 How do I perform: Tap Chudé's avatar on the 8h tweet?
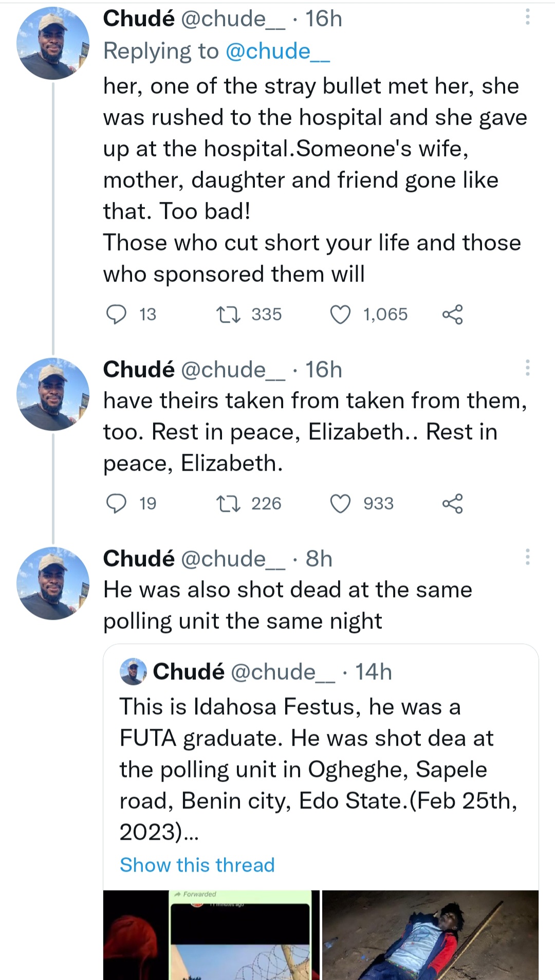point(53,583)
